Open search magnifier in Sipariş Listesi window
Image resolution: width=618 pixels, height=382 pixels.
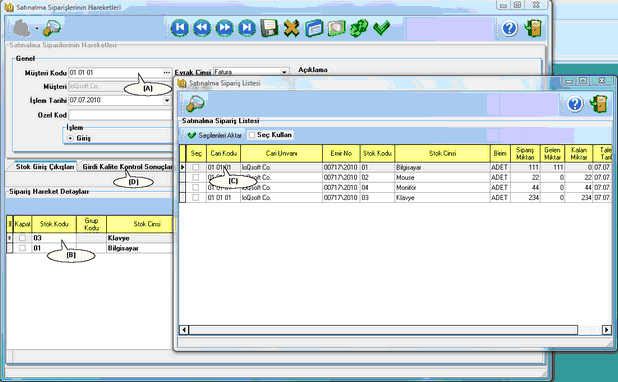[x=195, y=104]
